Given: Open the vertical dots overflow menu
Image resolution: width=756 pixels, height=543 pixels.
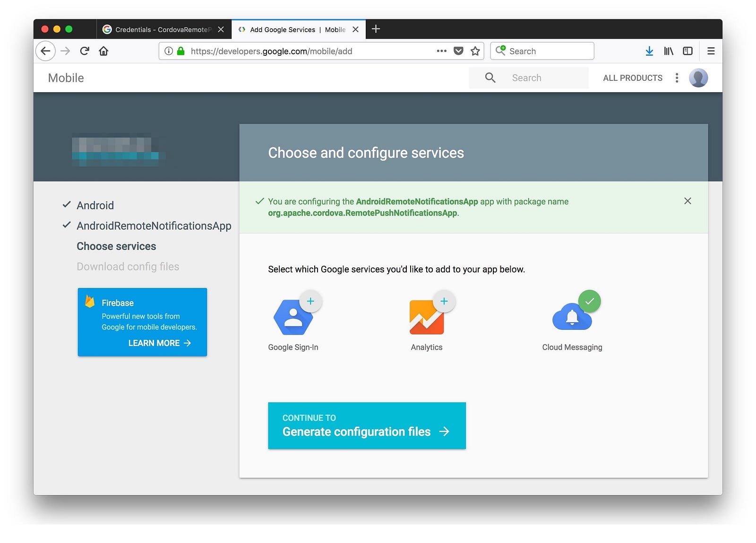Looking at the screenshot, I should click(677, 78).
